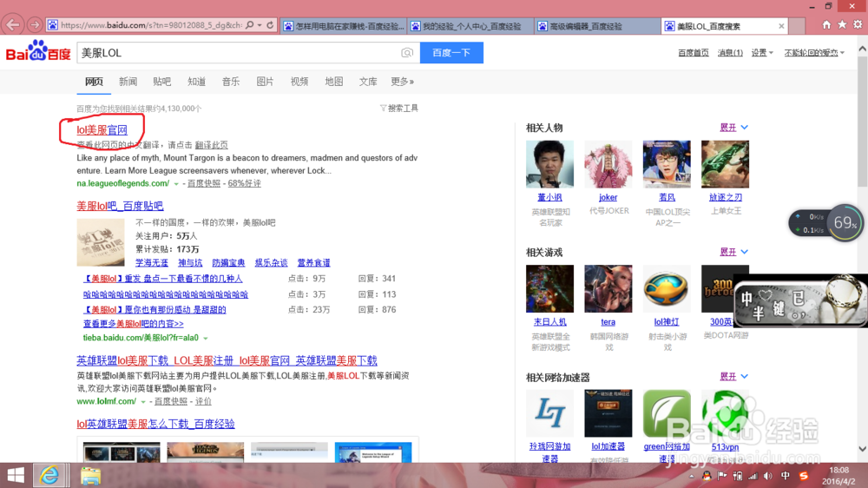Click the QQ penguin tray icon
This screenshot has height=488, width=868.
pyautogui.click(x=707, y=476)
